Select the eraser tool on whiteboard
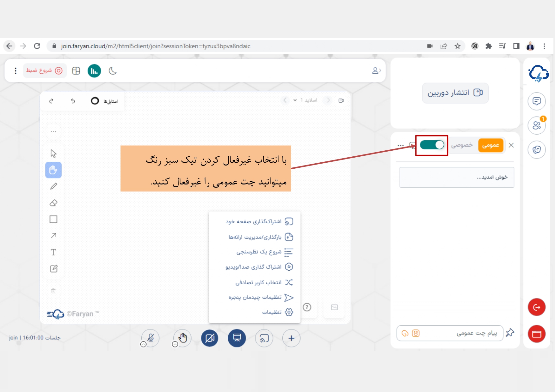The image size is (555, 392). pos(53,203)
